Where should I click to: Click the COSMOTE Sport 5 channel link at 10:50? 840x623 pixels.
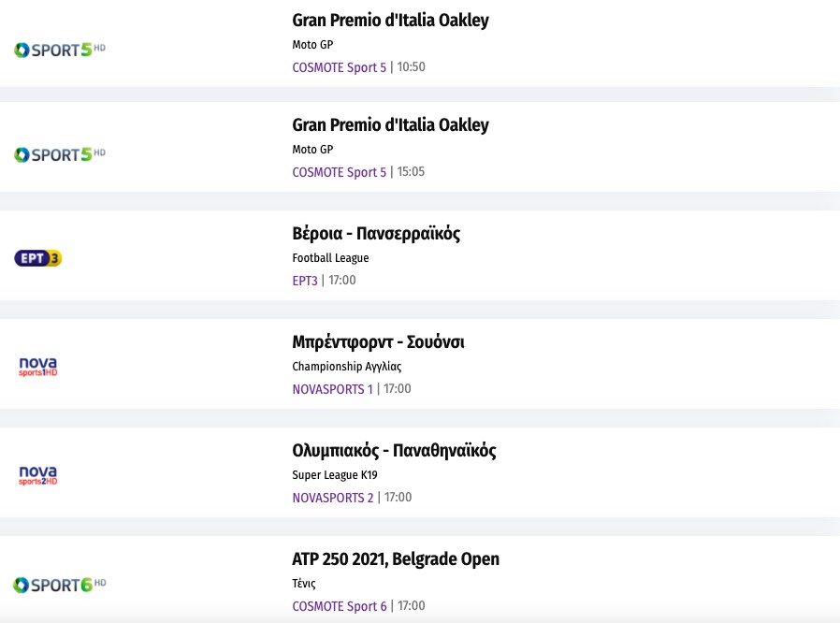tap(339, 67)
